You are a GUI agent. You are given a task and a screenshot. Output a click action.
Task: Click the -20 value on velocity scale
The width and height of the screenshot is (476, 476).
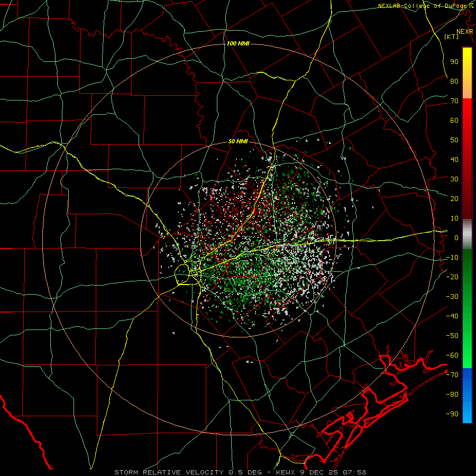coord(452,277)
